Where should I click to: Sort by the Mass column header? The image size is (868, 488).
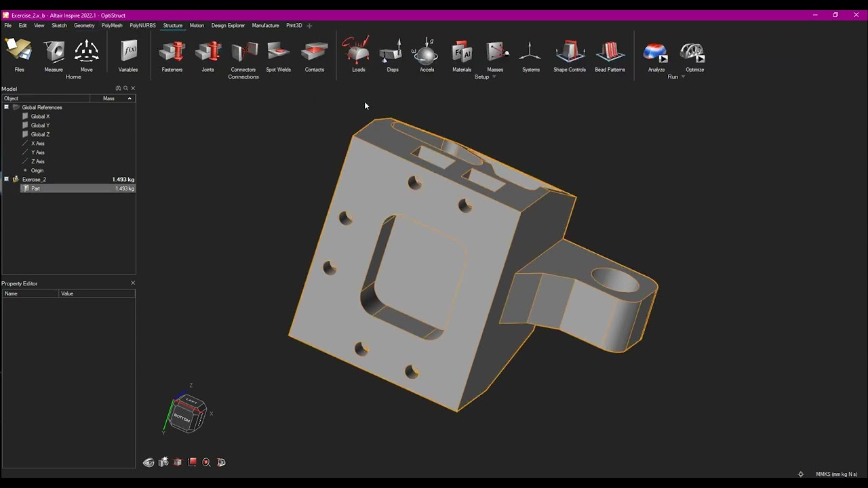click(x=113, y=98)
